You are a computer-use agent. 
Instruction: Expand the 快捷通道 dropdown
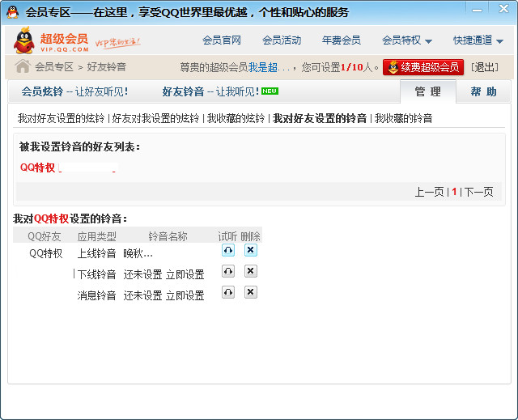pos(478,40)
